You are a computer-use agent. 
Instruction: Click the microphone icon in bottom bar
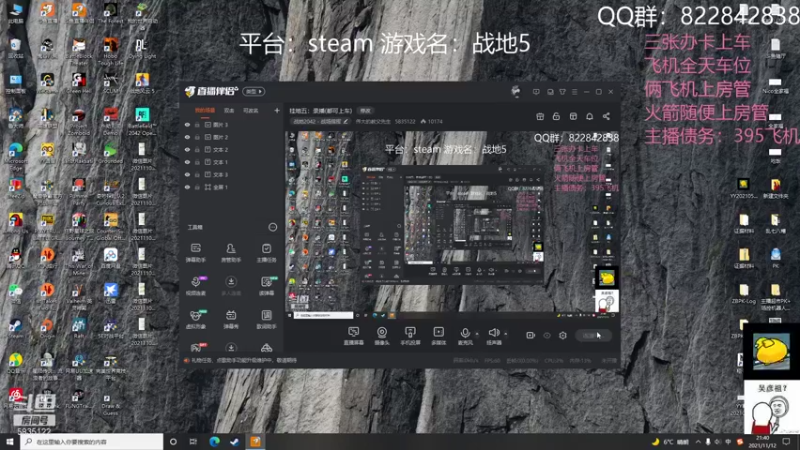coord(465,333)
